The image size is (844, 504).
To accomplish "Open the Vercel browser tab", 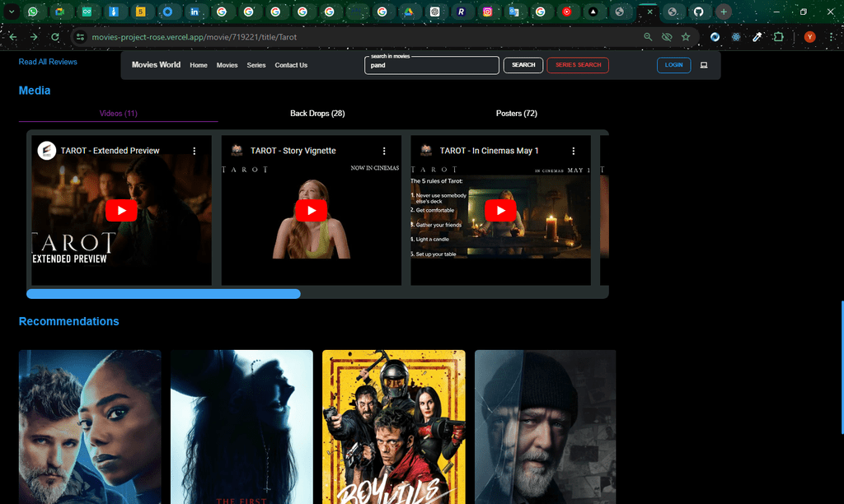I will tap(593, 12).
